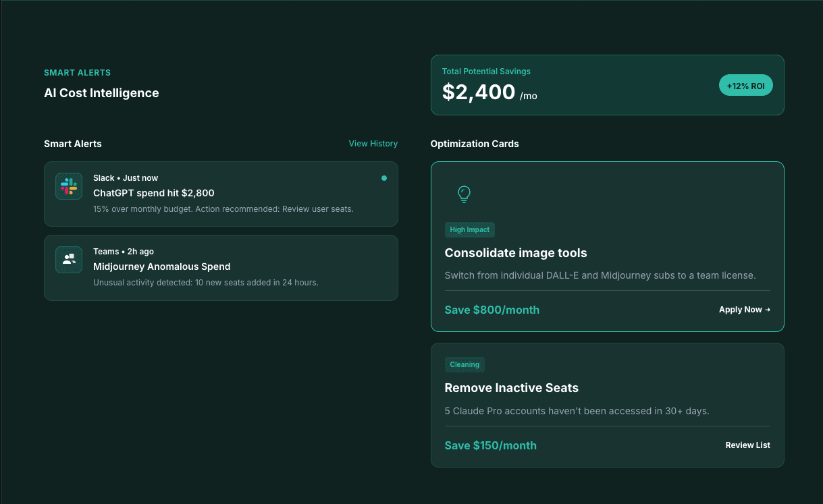Viewport: 823px width, 504px height.
Task: Click the $2,400 monthly savings figure
Action: [479, 92]
